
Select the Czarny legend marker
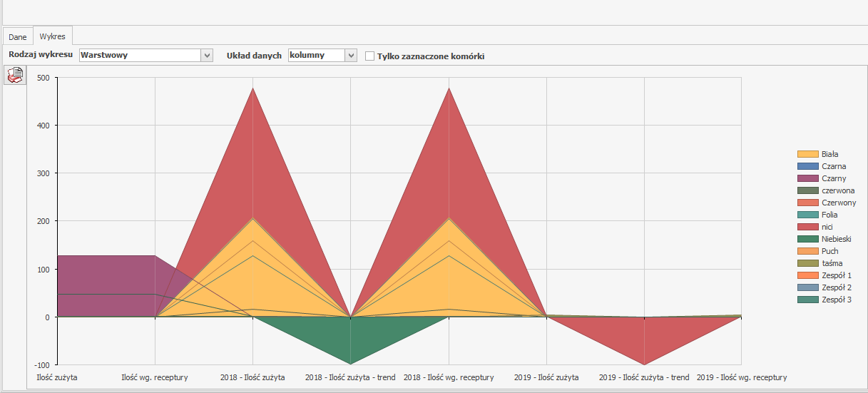tap(807, 178)
